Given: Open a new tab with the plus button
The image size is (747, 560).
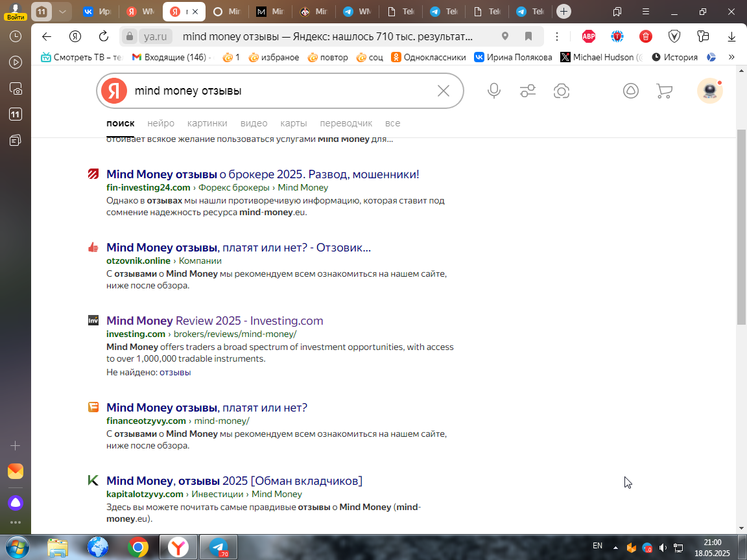Looking at the screenshot, I should pyautogui.click(x=563, y=12).
